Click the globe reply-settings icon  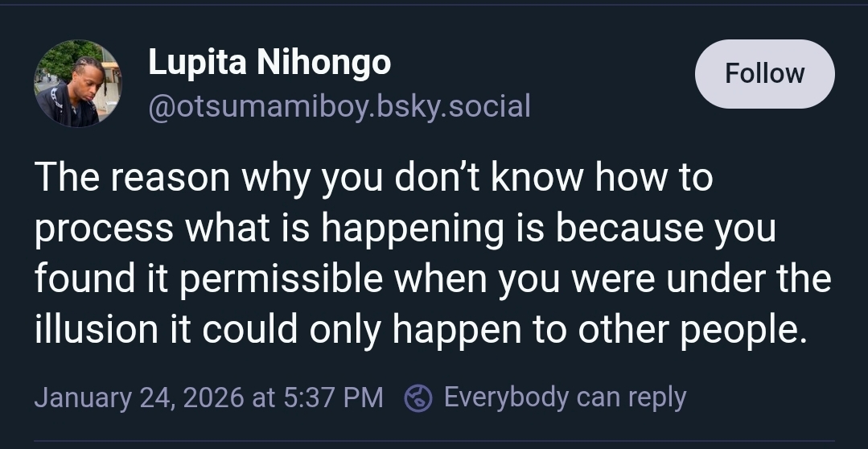[418, 398]
